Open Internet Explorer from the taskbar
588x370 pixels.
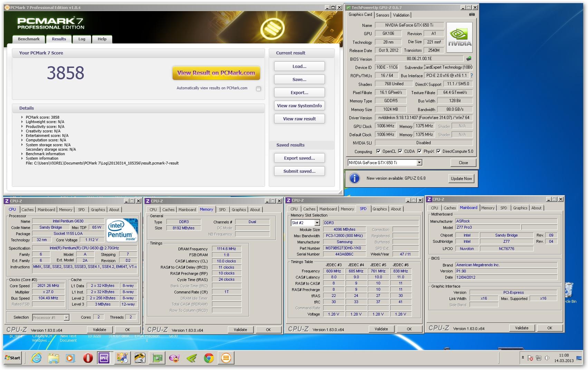tap(37, 358)
